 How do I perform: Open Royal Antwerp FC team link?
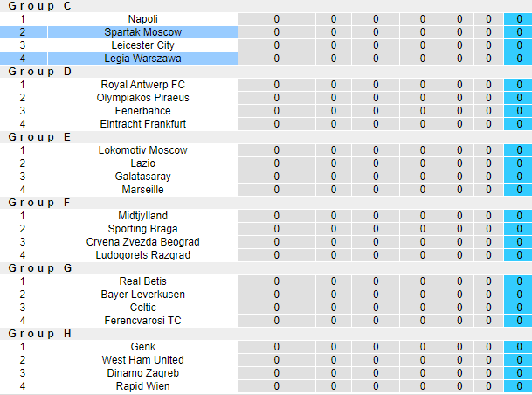click(x=143, y=85)
